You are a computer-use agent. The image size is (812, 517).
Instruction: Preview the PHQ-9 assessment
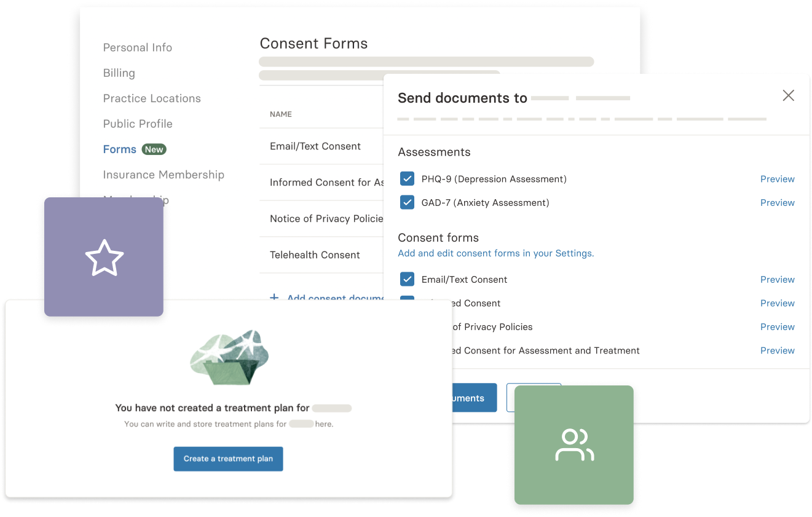coord(777,178)
